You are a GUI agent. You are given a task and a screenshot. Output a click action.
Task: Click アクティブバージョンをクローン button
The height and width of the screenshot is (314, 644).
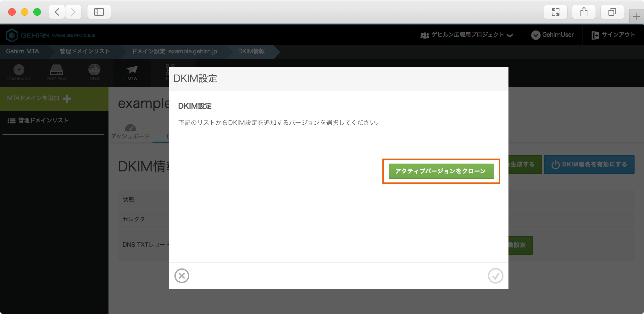pos(441,171)
